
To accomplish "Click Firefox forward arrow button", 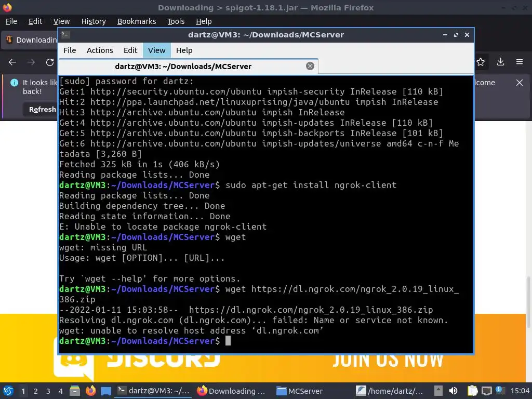I will pyautogui.click(x=31, y=62).
